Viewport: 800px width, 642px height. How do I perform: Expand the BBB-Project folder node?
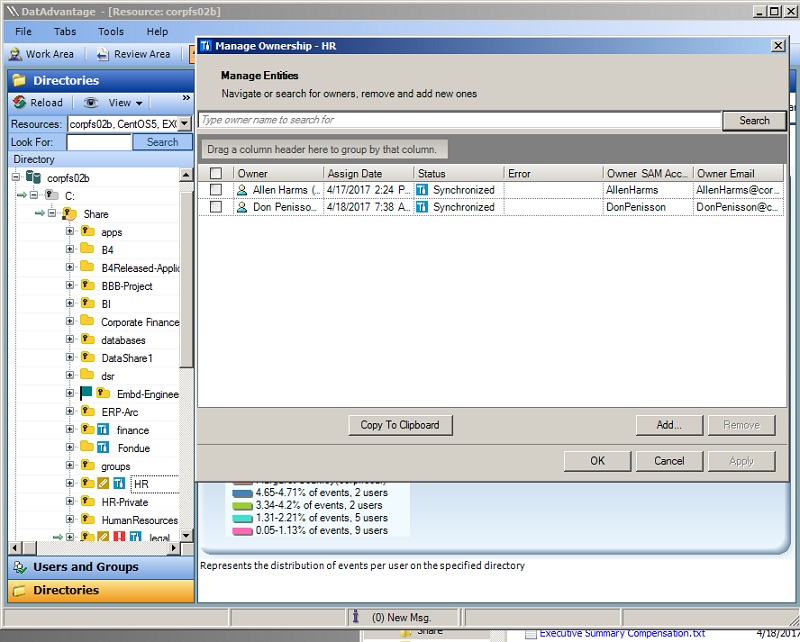coord(70,285)
